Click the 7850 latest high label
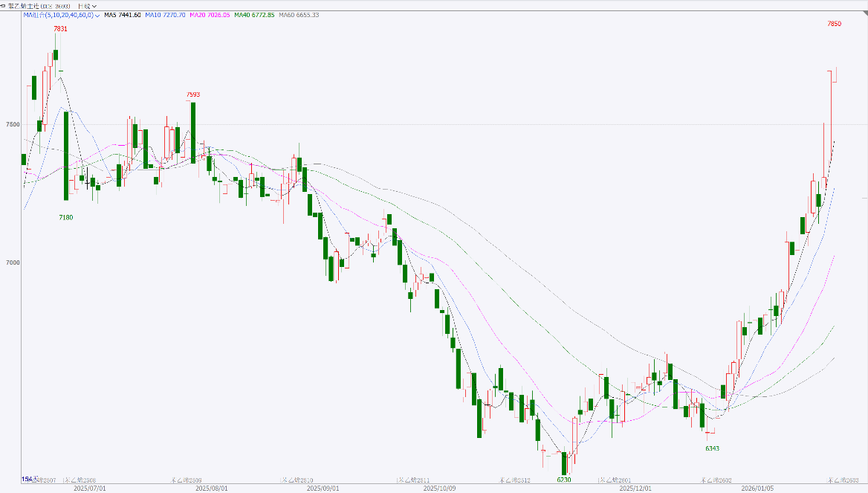The width and height of the screenshot is (868, 493). (x=834, y=24)
